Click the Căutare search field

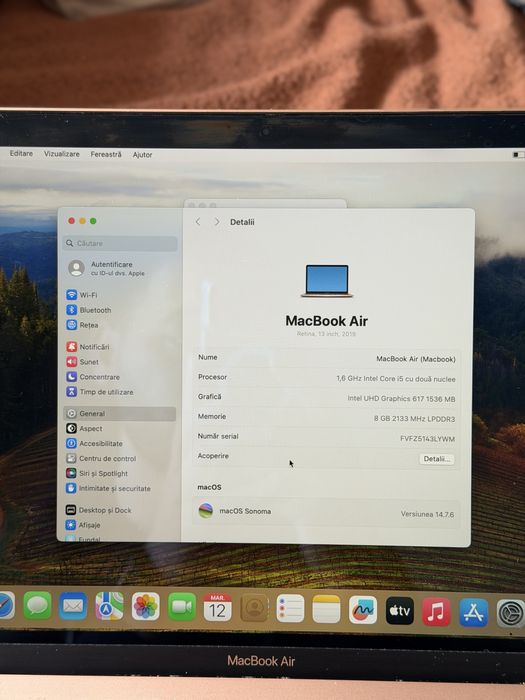tap(120, 243)
